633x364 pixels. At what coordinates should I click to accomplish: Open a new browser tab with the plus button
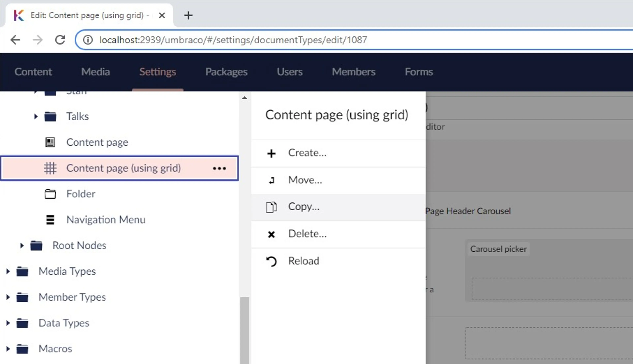tap(188, 15)
